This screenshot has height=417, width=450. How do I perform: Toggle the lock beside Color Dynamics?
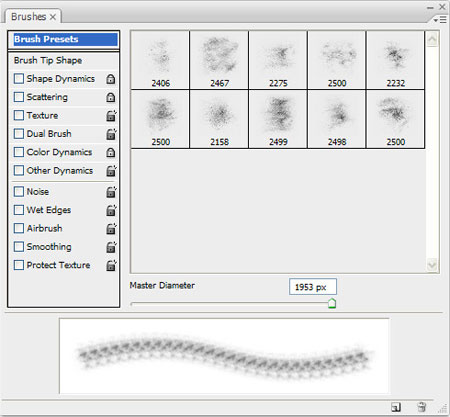click(110, 152)
